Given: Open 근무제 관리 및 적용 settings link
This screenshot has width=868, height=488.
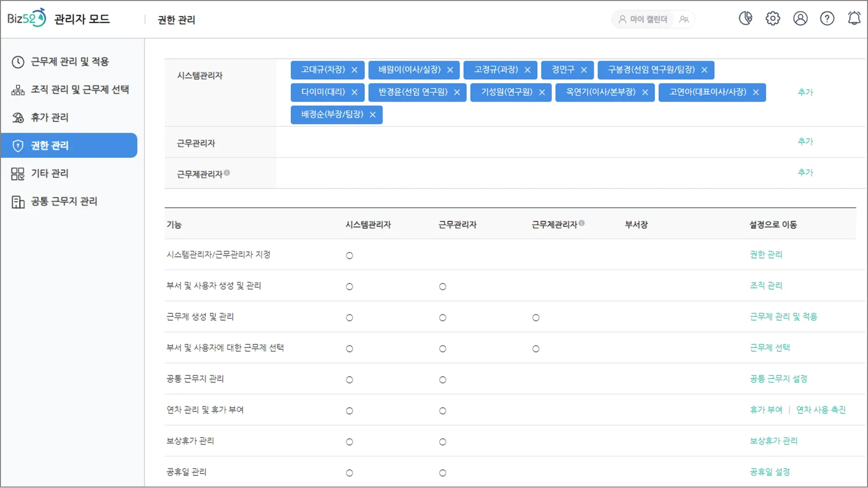Looking at the screenshot, I should (783, 317).
